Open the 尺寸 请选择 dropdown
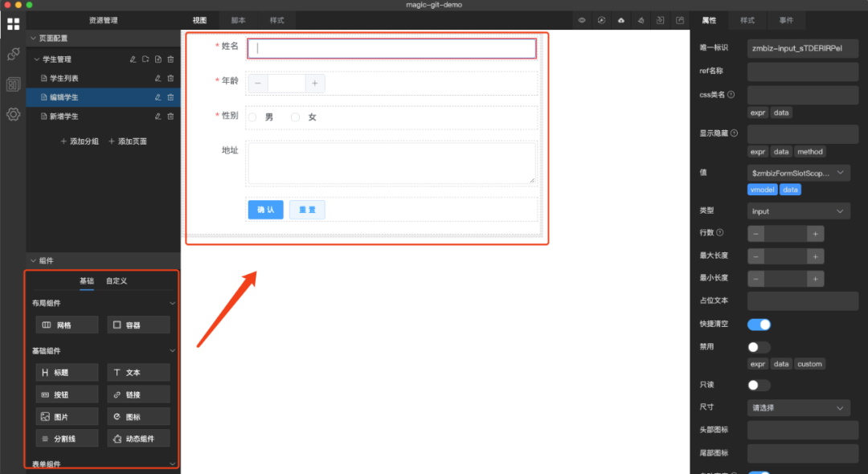The image size is (868, 474). (x=798, y=408)
